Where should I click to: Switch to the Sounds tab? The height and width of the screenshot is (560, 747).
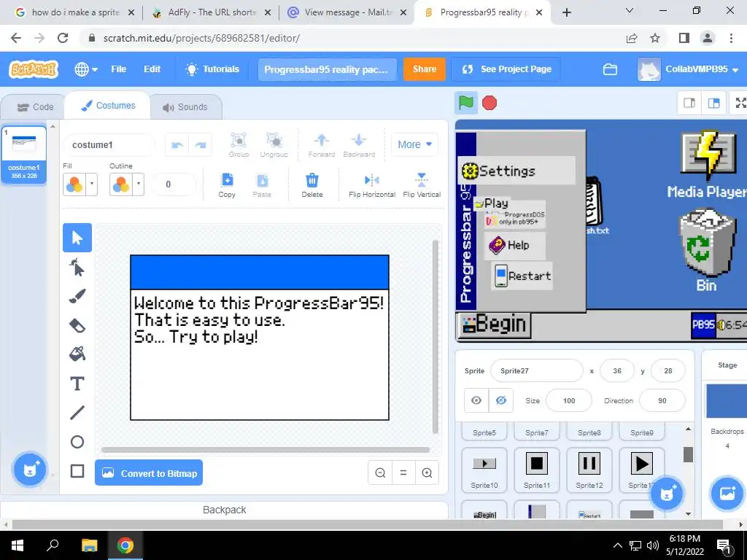tap(186, 107)
